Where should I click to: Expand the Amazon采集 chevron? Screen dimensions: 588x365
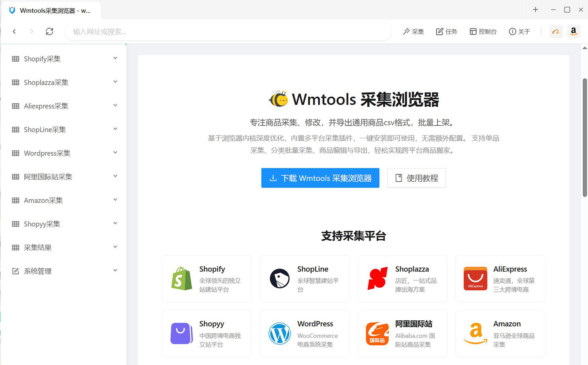pos(115,200)
